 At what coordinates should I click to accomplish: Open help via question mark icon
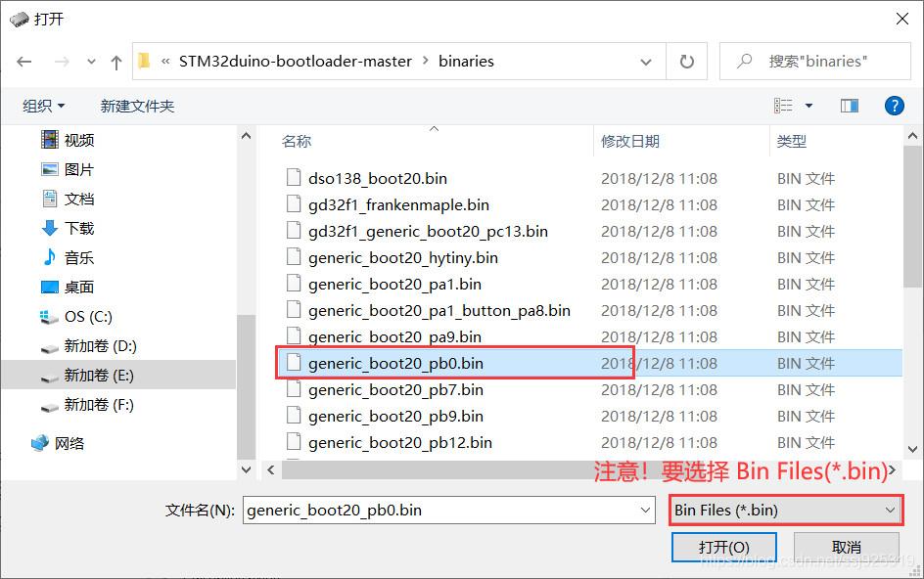(x=894, y=106)
